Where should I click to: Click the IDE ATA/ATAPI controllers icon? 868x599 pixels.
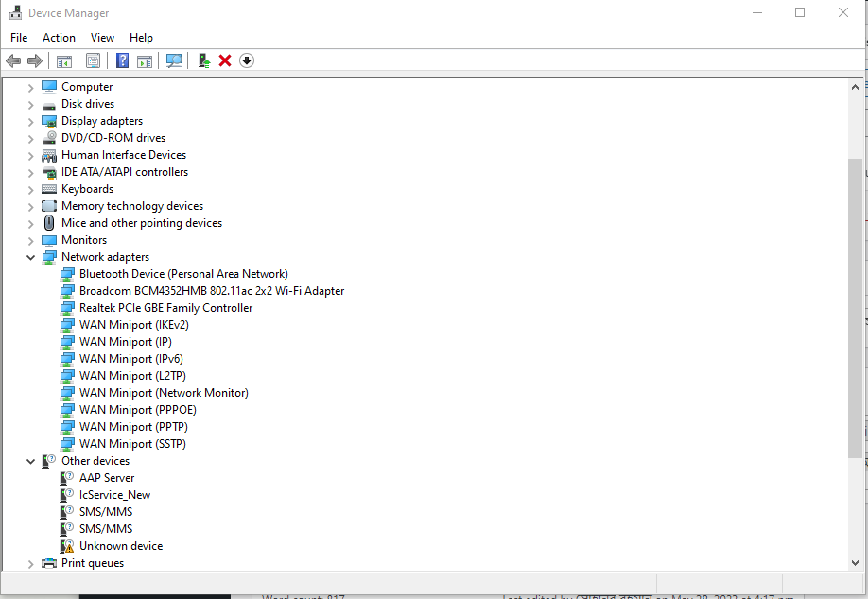click(x=49, y=173)
